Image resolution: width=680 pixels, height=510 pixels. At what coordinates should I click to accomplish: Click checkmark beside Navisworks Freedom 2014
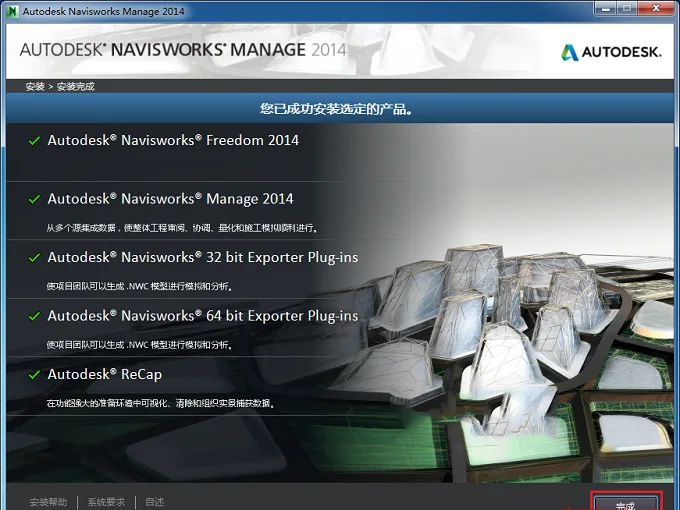(34, 141)
